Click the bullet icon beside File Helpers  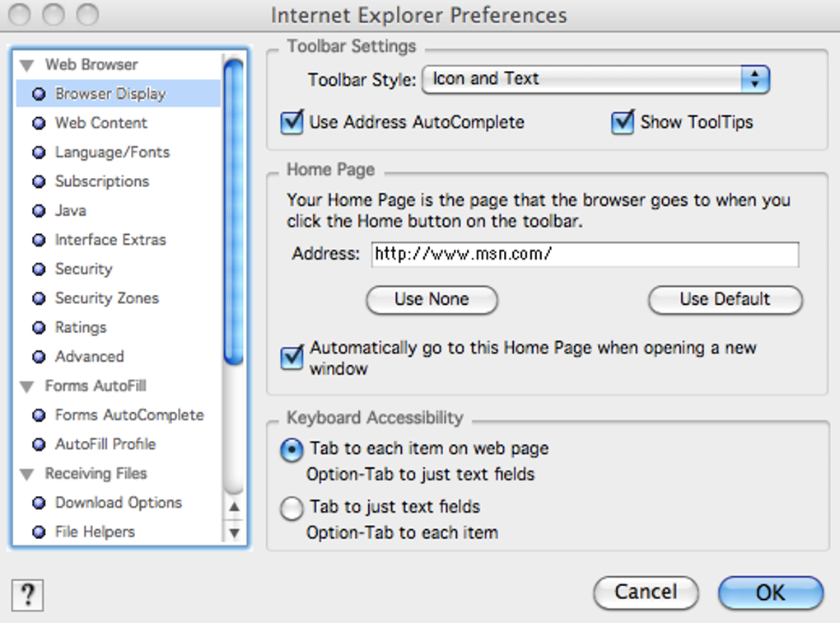pyautogui.click(x=39, y=532)
